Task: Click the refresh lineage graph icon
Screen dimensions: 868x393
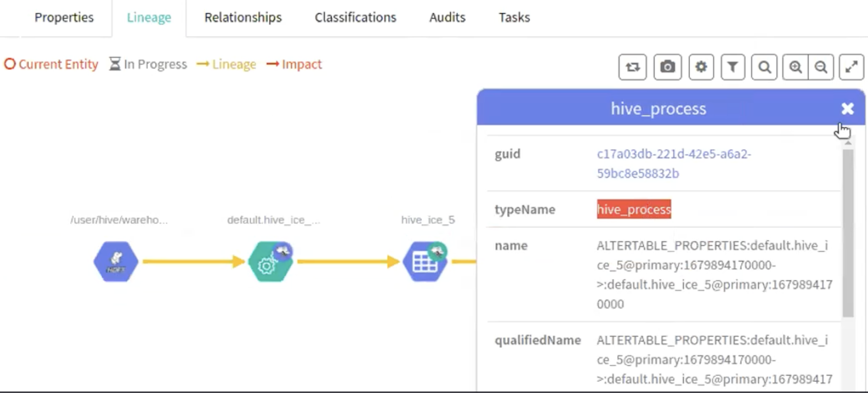Action: 632,67
